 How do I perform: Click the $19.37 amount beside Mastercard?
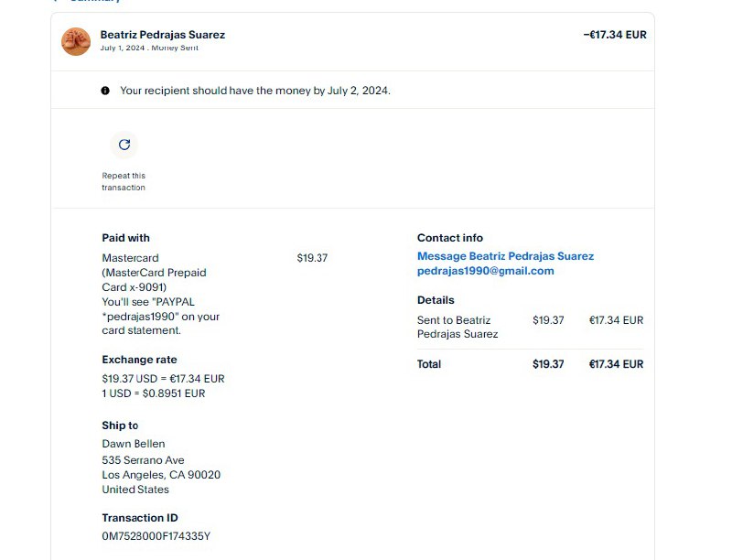click(x=312, y=258)
